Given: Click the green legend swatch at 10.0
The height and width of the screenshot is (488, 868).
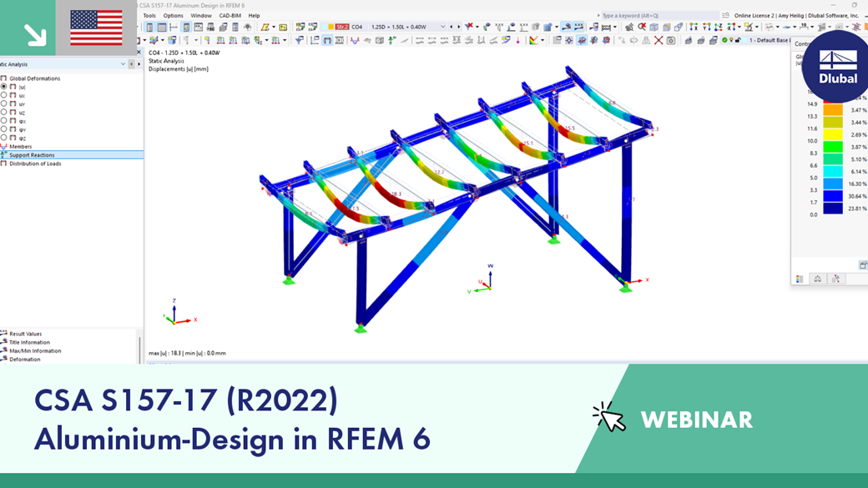Looking at the screenshot, I should tap(833, 147).
